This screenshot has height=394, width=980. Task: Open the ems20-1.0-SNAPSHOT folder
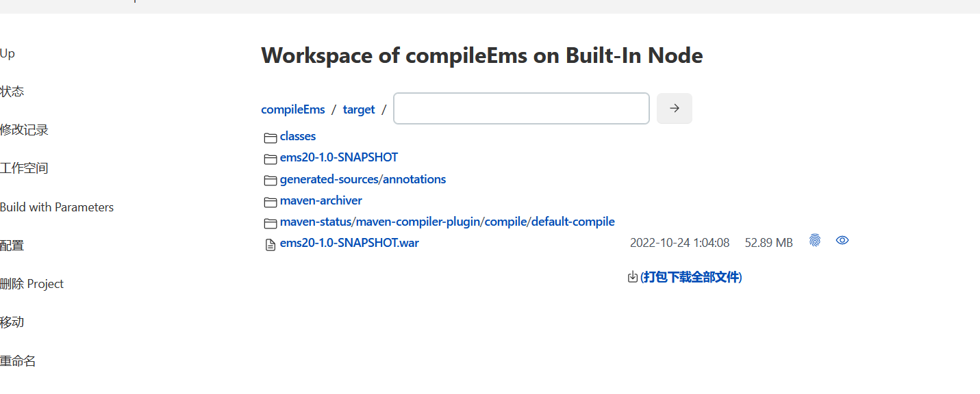[x=338, y=157]
